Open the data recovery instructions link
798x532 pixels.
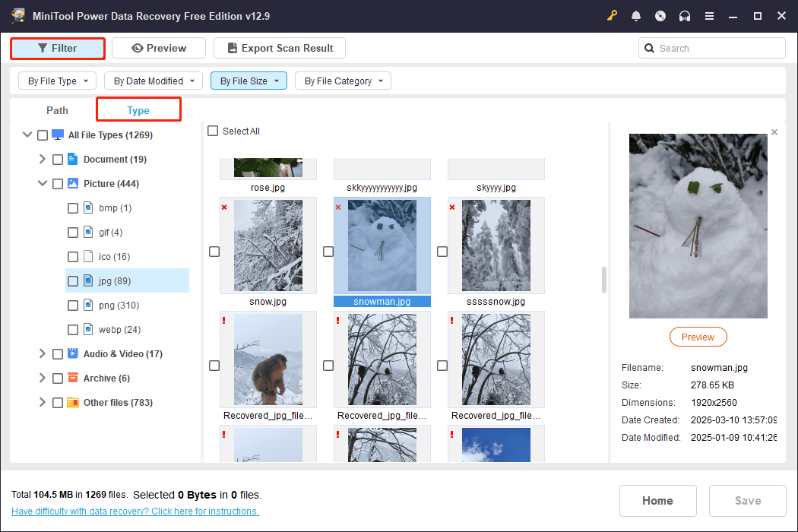click(135, 511)
